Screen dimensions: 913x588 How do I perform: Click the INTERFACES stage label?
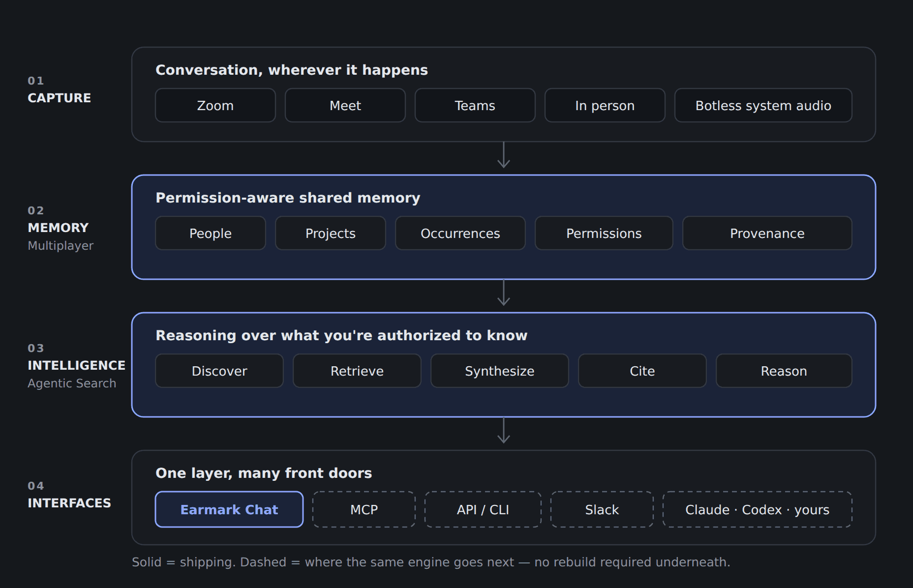[x=69, y=503]
